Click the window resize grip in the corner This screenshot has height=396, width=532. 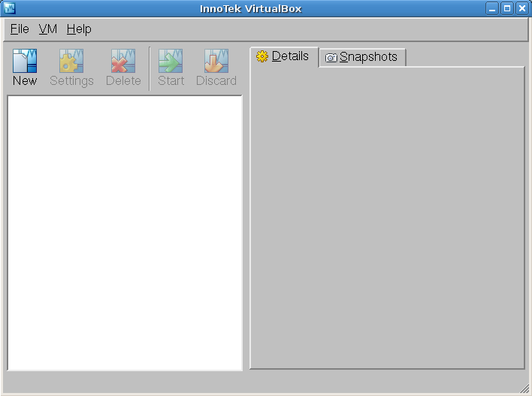[524, 388]
